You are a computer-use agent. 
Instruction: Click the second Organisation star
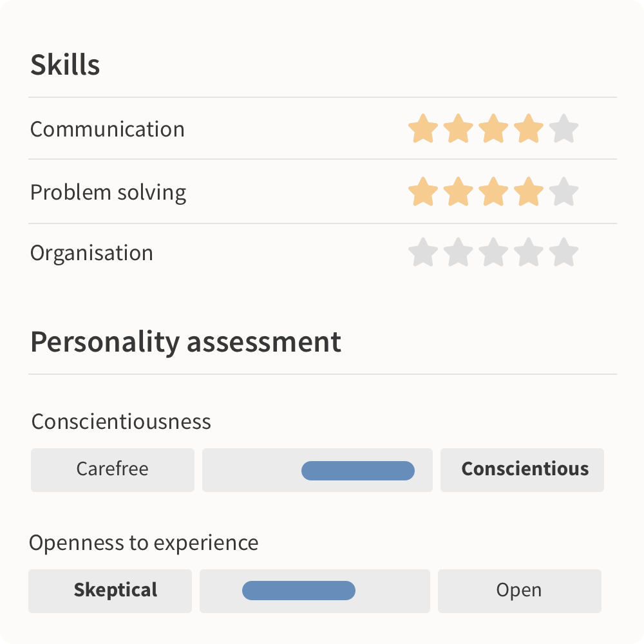[459, 252]
